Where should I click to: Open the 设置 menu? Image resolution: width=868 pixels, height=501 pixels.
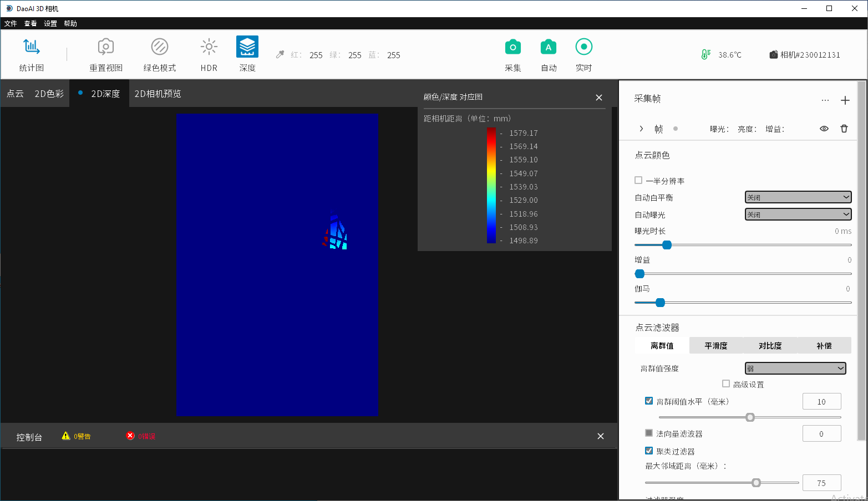[50, 23]
